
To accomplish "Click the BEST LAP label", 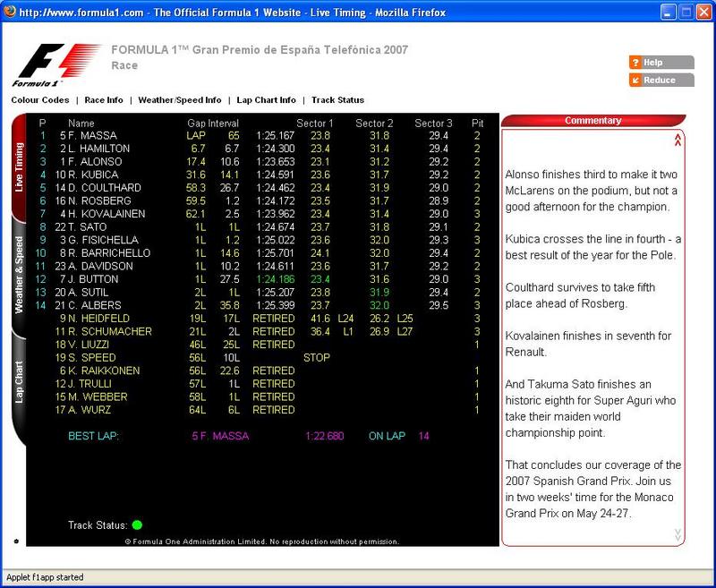I will click(x=93, y=436).
